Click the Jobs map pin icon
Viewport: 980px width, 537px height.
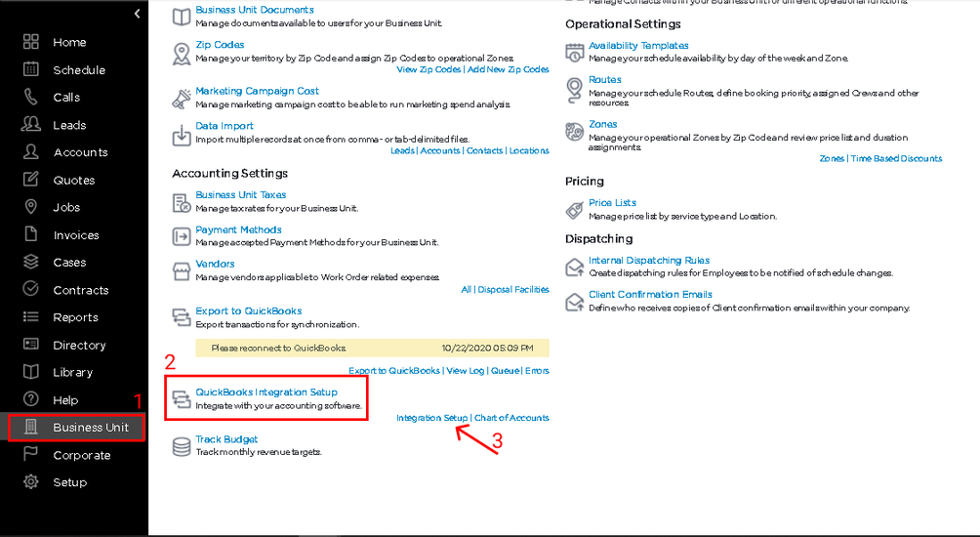30,207
